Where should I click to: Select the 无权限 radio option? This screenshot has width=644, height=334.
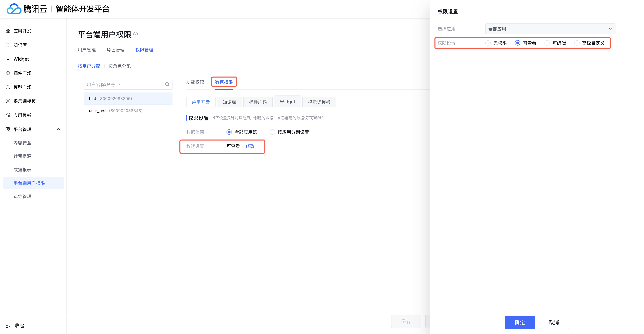[x=488, y=43]
